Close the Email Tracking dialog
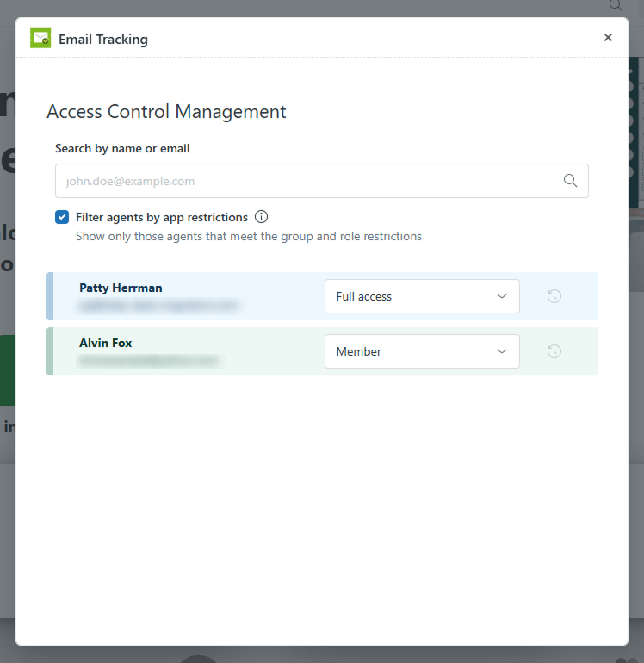Image resolution: width=644 pixels, height=663 pixels. (608, 38)
